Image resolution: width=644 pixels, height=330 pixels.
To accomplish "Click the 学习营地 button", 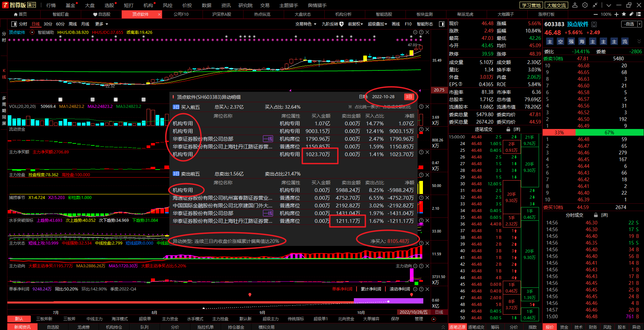I will coord(531,5).
